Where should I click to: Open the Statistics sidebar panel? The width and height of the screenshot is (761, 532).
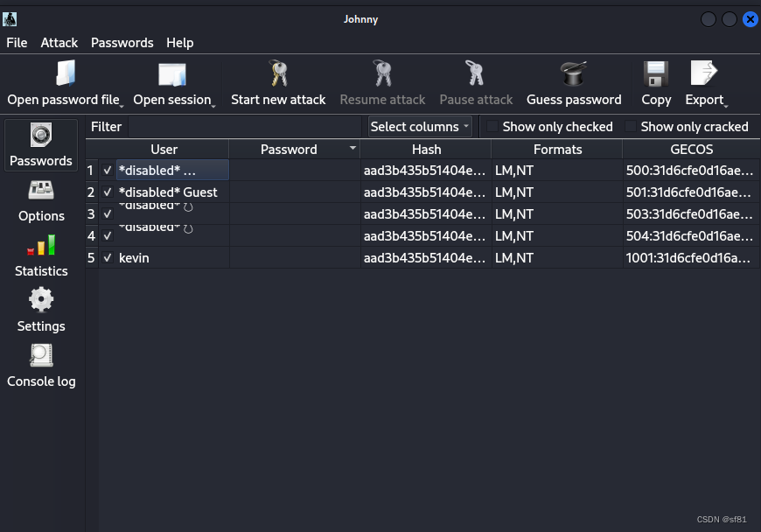[x=41, y=256]
